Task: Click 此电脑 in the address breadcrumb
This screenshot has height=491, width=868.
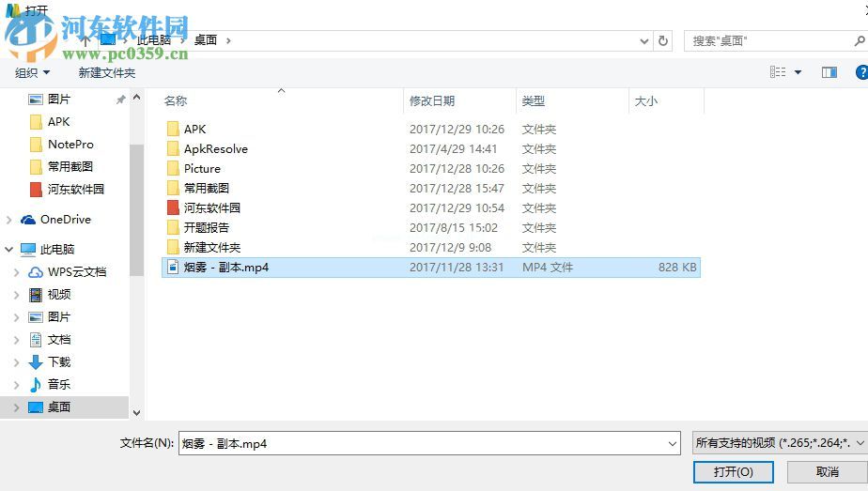Action: click(153, 40)
